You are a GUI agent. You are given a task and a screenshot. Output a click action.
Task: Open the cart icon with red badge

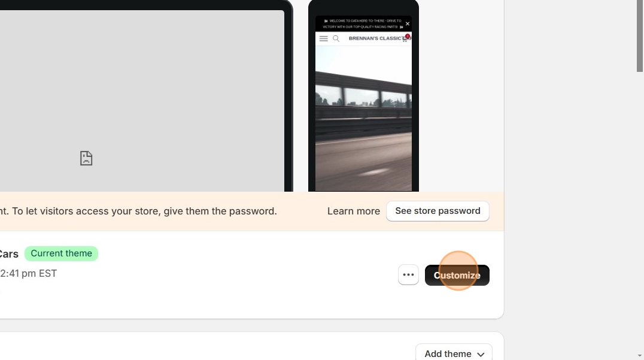point(405,38)
